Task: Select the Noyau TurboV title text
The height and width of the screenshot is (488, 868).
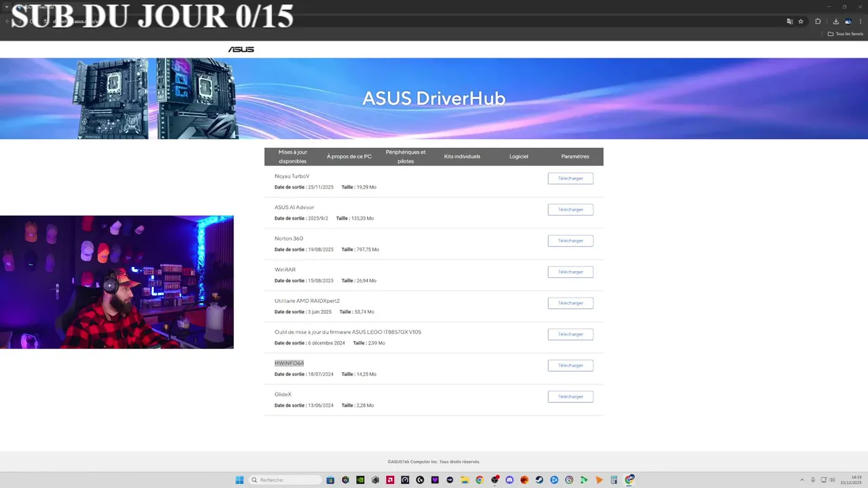Action: pos(292,176)
